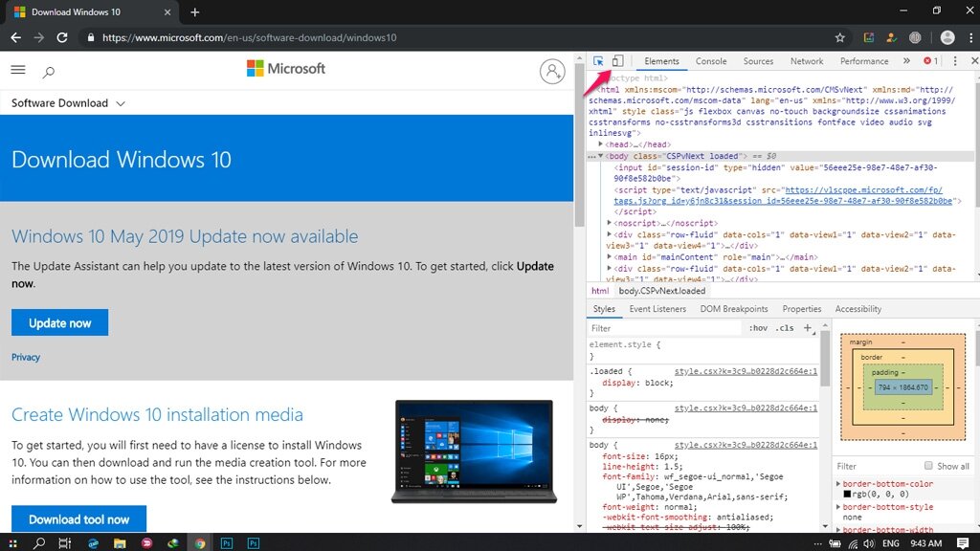This screenshot has height=551, width=980.
Task: Expand the noscript element node
Action: coord(610,222)
